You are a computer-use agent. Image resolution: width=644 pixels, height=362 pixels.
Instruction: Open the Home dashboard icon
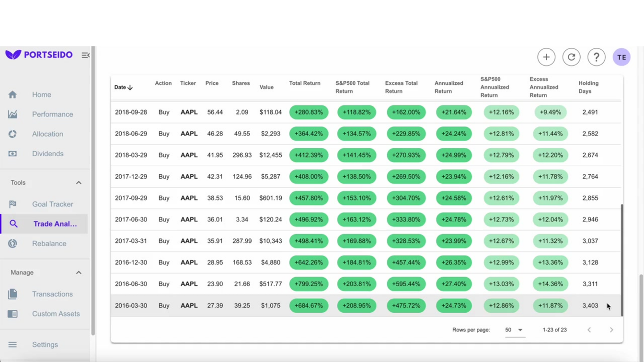coord(12,94)
